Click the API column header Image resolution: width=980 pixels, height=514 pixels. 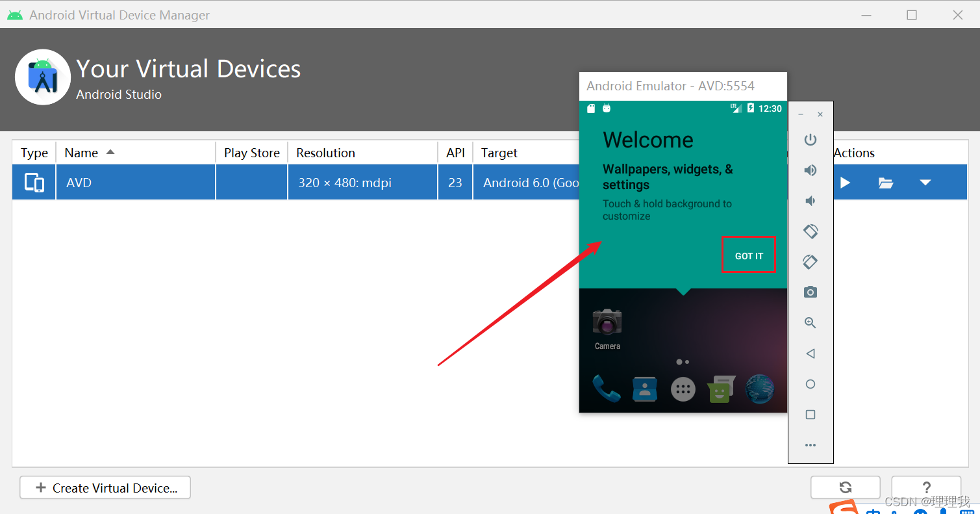coord(455,153)
